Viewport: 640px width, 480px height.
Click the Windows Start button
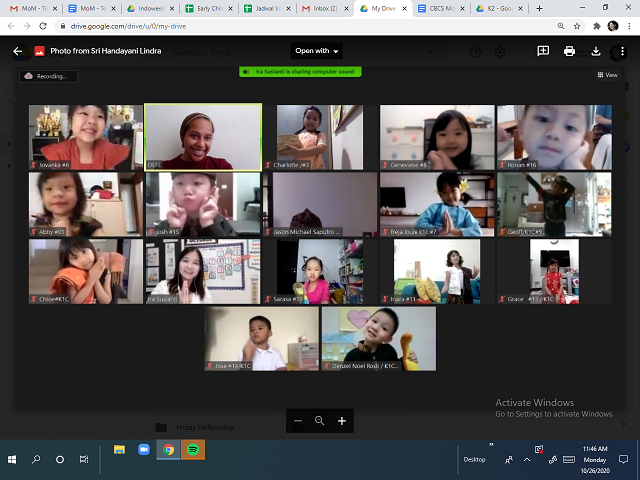pos(13,459)
